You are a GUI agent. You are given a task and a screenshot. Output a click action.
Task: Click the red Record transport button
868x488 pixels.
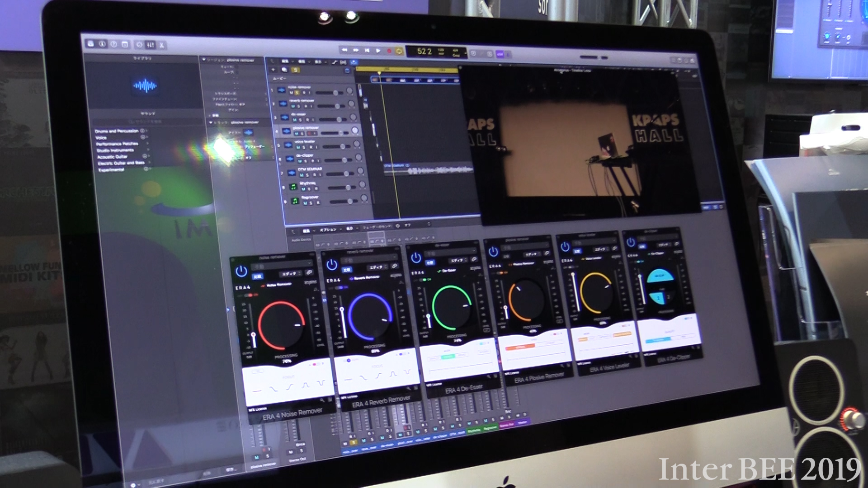coord(389,51)
